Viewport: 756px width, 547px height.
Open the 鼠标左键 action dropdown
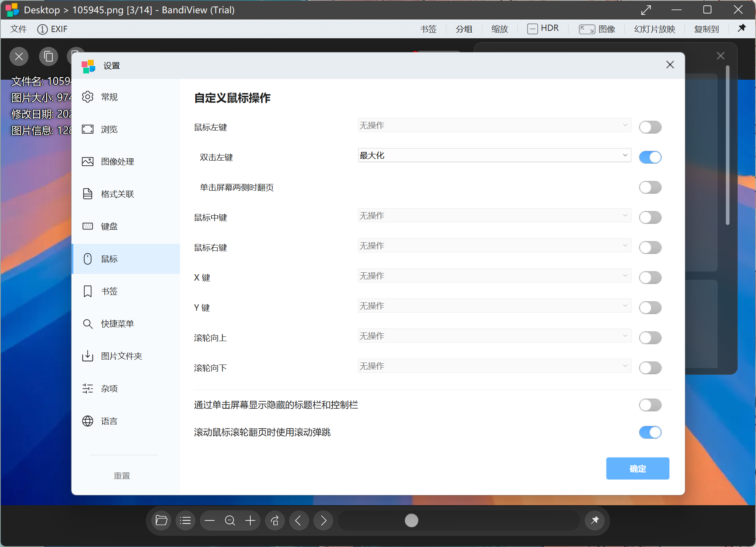(x=494, y=125)
